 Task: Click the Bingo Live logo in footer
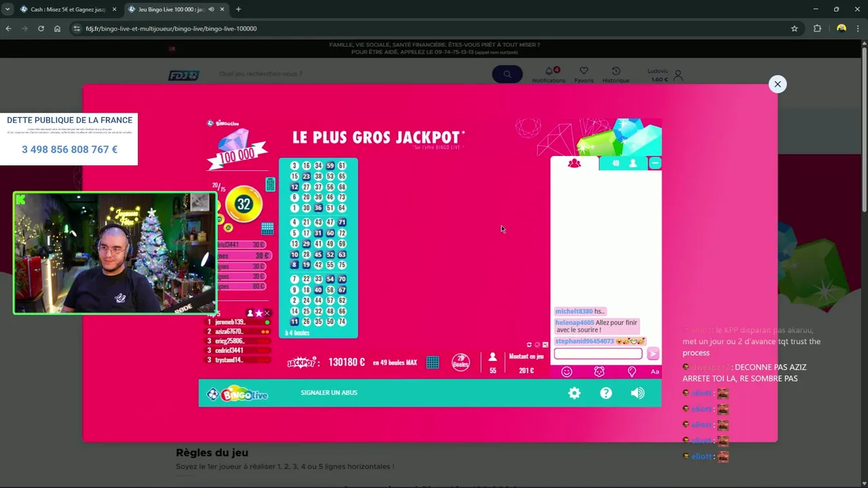237,394
